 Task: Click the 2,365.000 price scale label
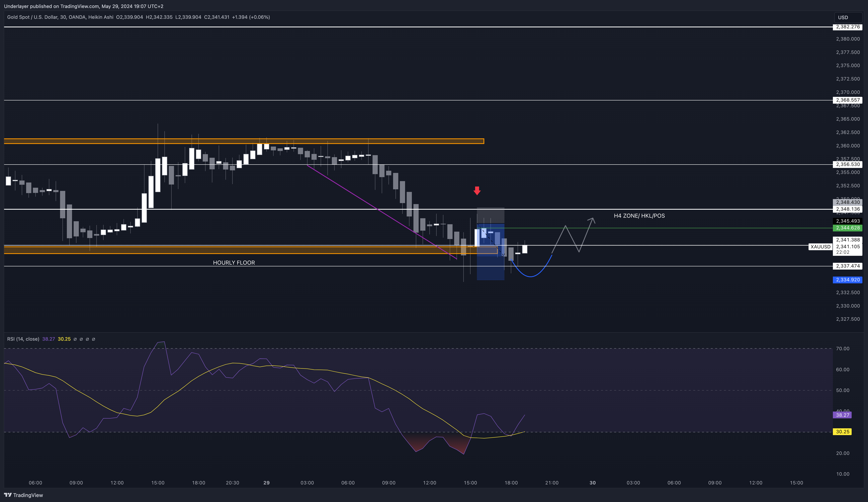tap(848, 119)
